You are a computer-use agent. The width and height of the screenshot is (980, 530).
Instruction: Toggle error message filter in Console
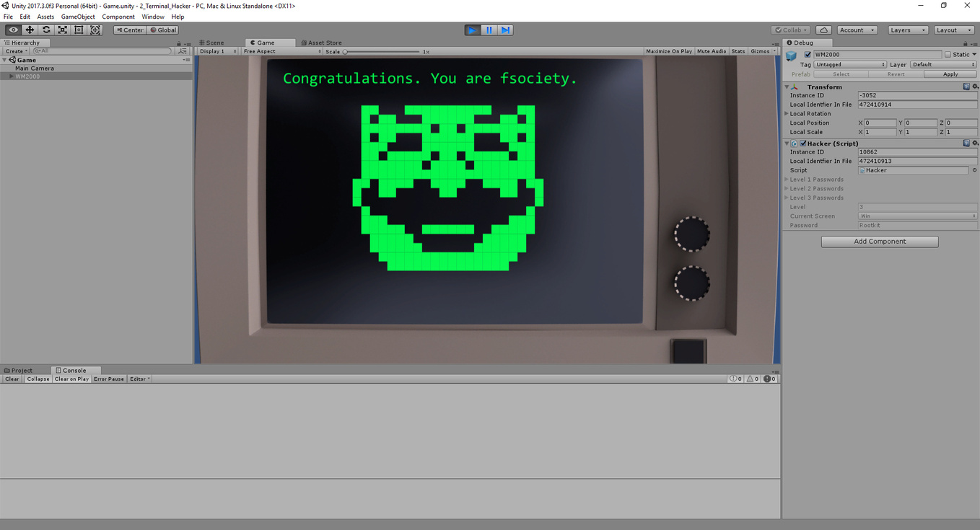point(769,379)
